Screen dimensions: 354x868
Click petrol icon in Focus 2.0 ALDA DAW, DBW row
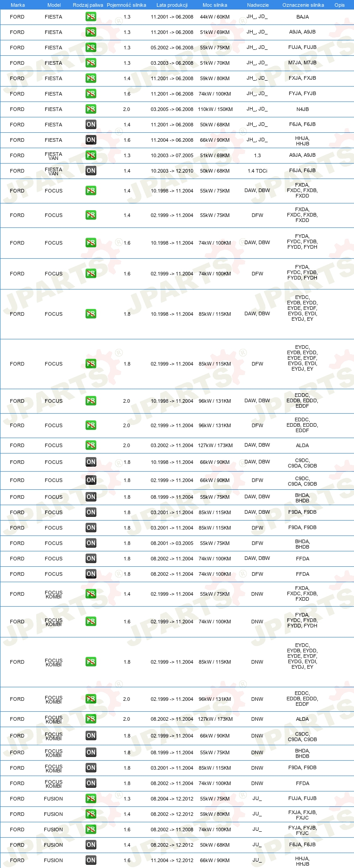point(91,445)
